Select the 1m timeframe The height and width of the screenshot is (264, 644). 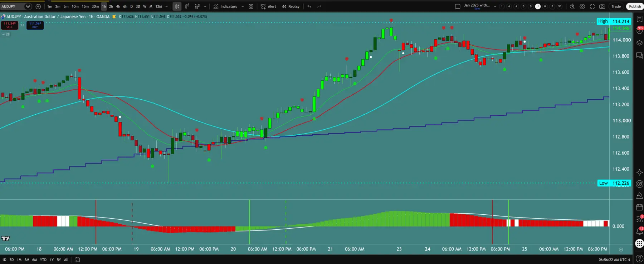click(x=50, y=6)
